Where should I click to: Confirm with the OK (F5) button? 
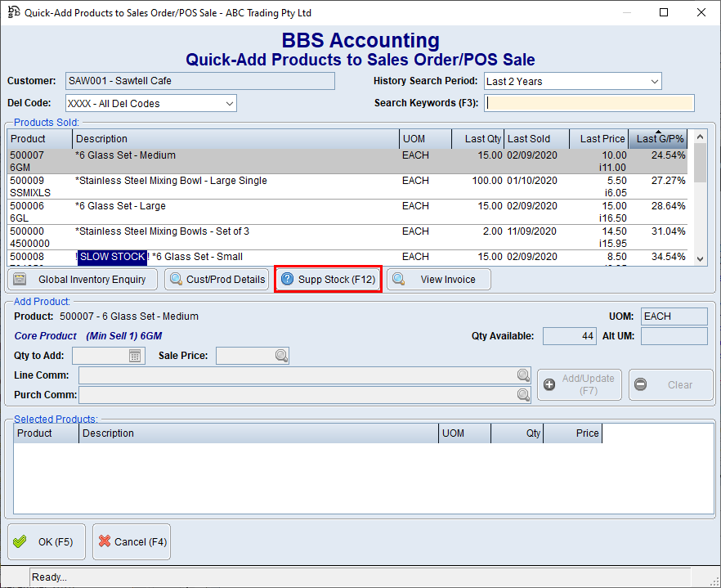point(46,541)
